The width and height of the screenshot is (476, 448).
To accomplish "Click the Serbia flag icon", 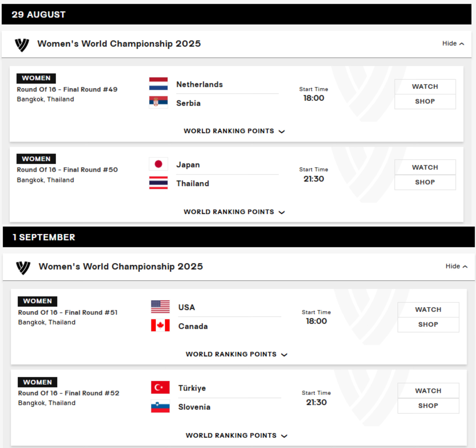I will (158, 102).
